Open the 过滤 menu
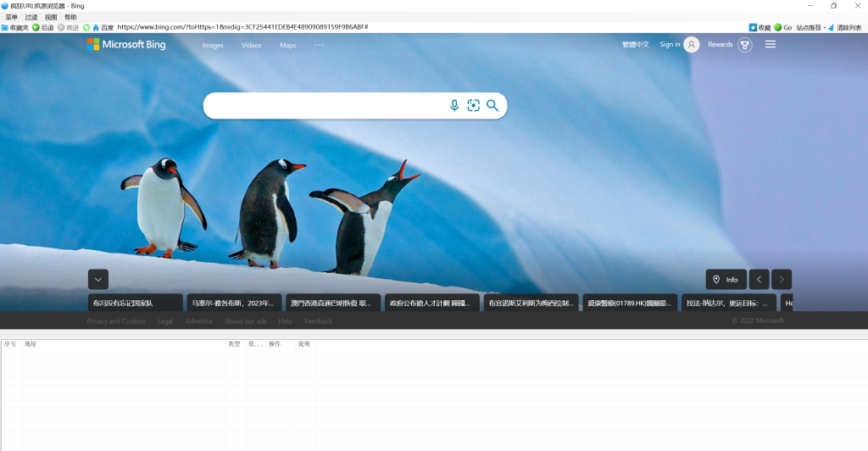The image size is (868, 451). 31,17
